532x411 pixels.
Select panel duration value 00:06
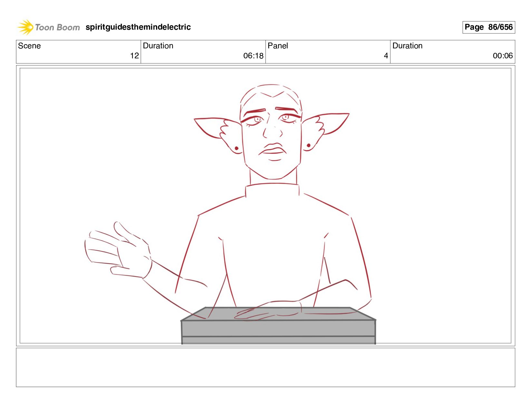[x=503, y=56]
